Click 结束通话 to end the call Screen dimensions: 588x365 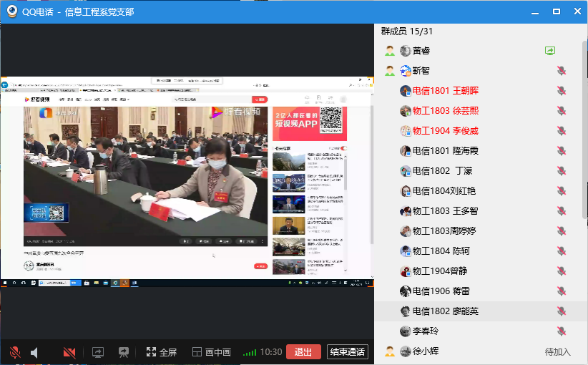point(347,352)
